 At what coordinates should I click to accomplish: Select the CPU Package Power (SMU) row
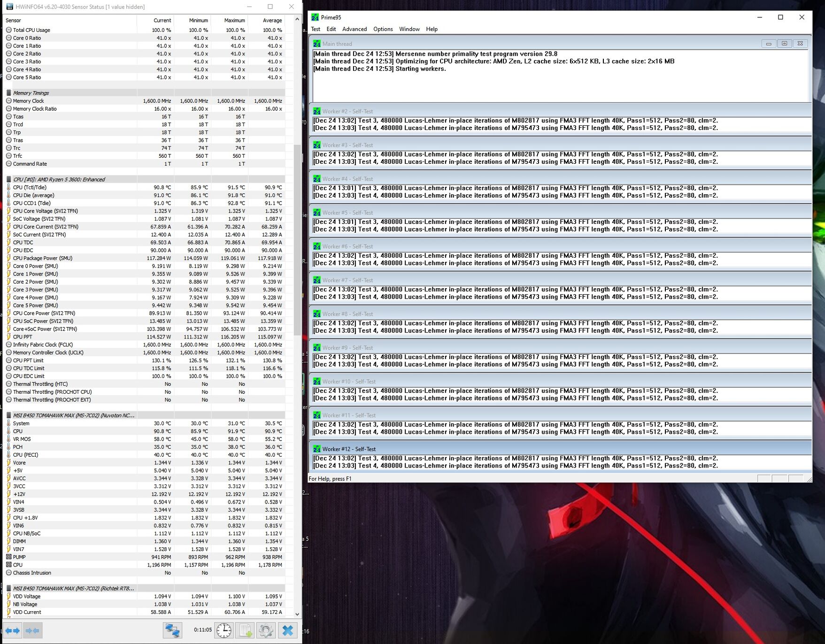pyautogui.click(x=145, y=258)
